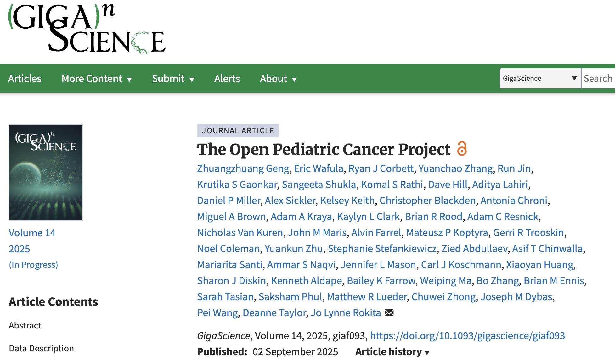Open the GigaScience search scope selector

(x=540, y=78)
